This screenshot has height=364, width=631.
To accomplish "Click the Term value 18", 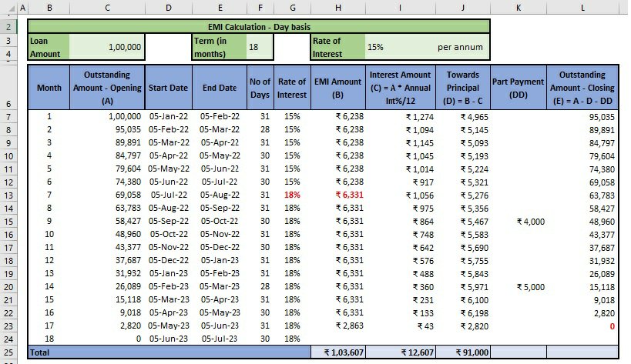I will tap(260, 47).
